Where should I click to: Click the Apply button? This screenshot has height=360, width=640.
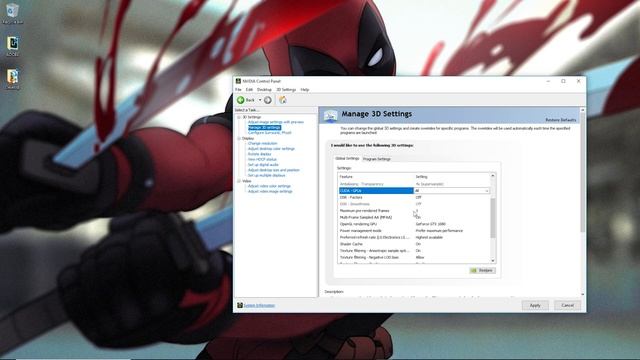click(535, 305)
